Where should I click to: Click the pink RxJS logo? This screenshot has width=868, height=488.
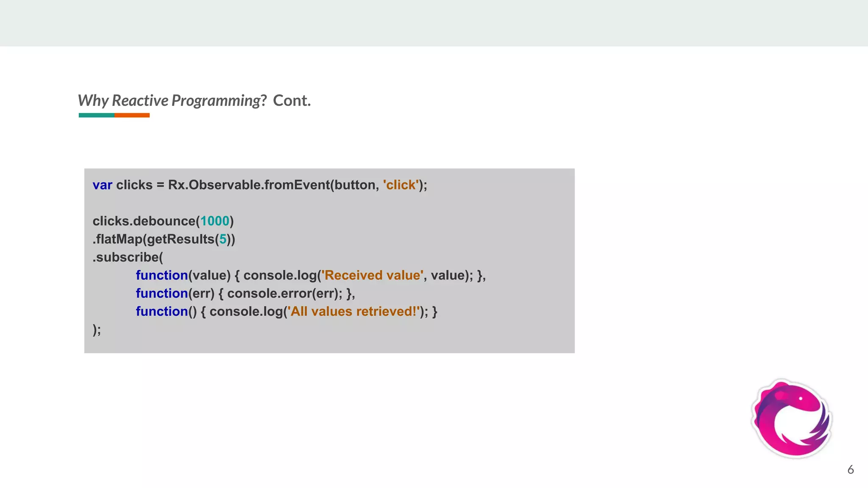pos(791,419)
